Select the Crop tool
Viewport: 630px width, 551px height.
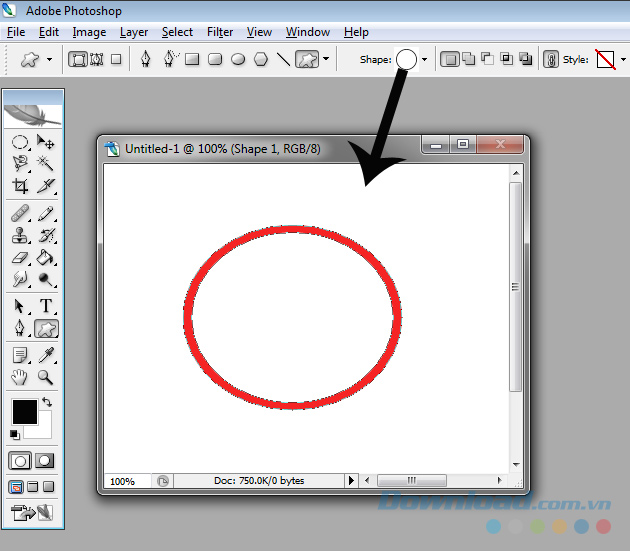[x=20, y=186]
